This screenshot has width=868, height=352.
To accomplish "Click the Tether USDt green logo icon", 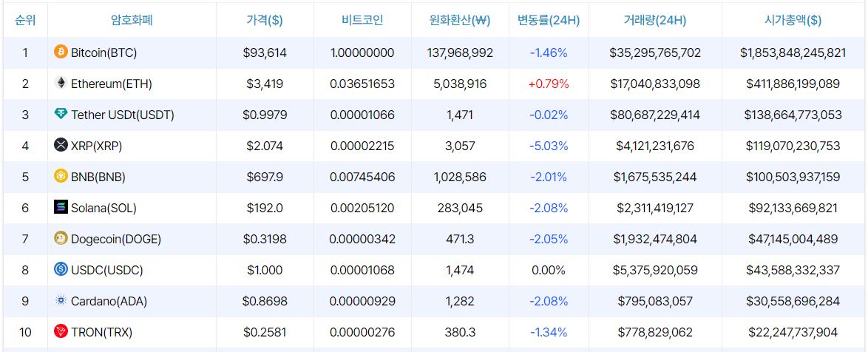I will 61,114.
